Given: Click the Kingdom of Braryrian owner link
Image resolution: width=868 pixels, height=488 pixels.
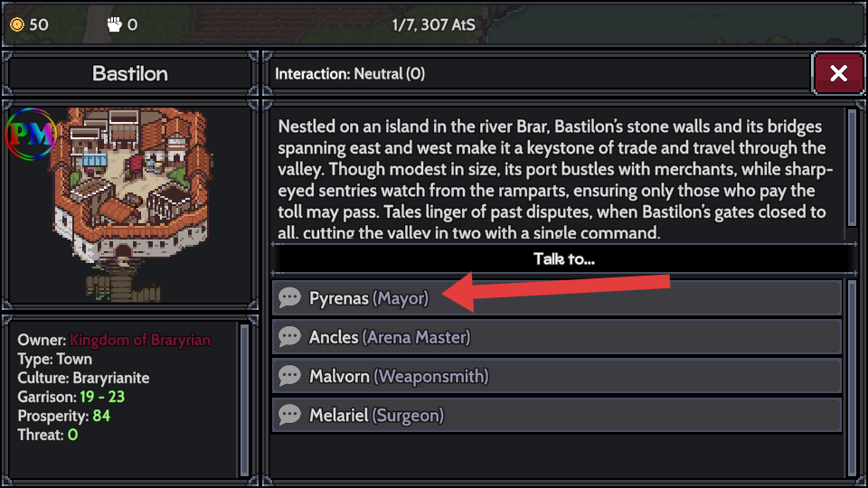Looking at the screenshot, I should click(x=139, y=341).
